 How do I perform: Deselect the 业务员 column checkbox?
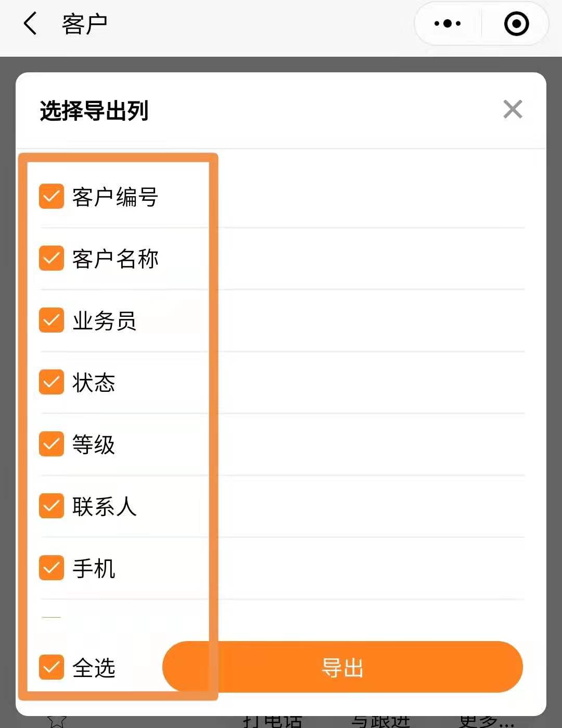pyautogui.click(x=52, y=320)
